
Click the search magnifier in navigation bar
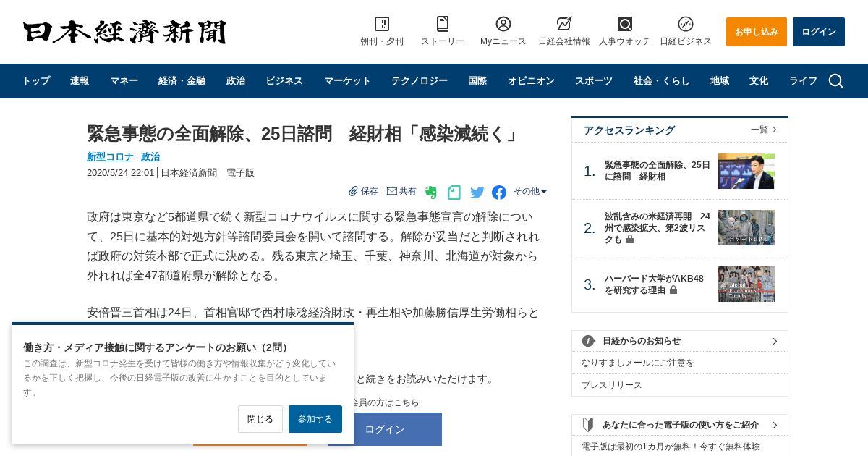pos(836,81)
